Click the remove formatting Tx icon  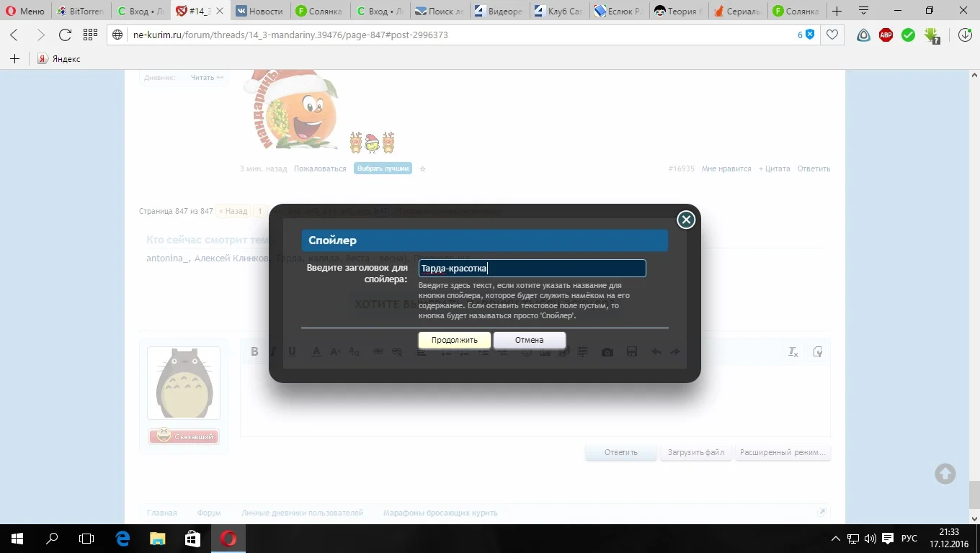pyautogui.click(x=793, y=351)
